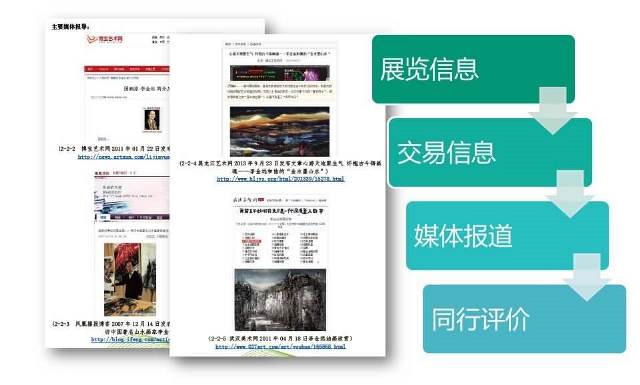
Task: Open the 媒体报道 section
Action: point(507,236)
